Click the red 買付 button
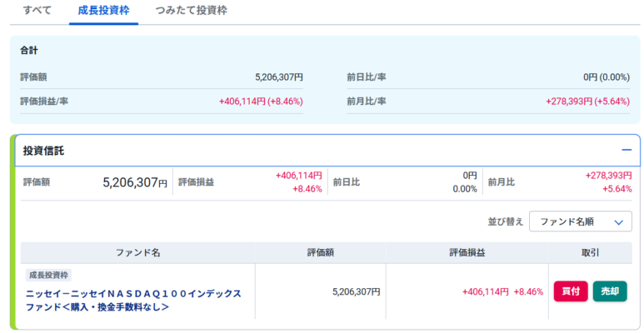This screenshot has height=333, width=644. click(571, 291)
